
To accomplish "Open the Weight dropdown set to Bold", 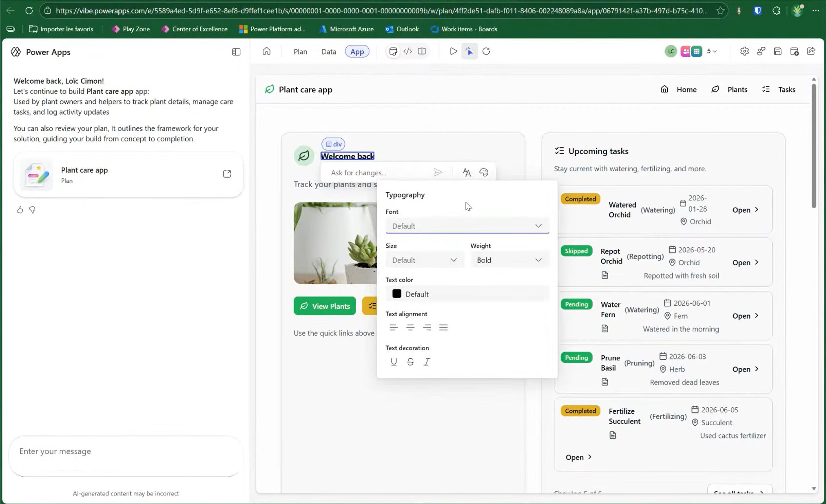I will point(509,260).
